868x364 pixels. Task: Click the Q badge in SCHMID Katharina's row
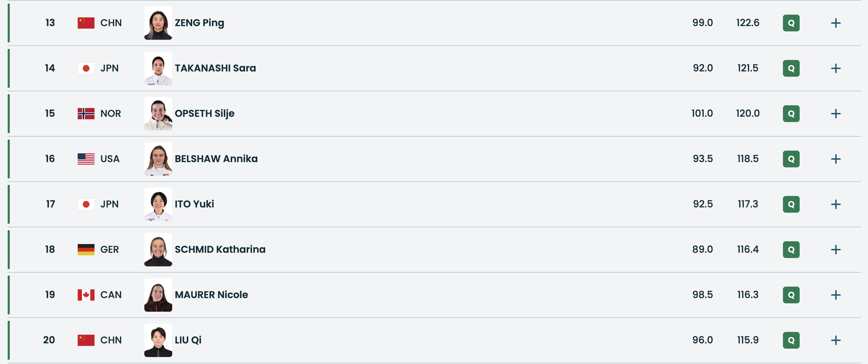tap(791, 250)
